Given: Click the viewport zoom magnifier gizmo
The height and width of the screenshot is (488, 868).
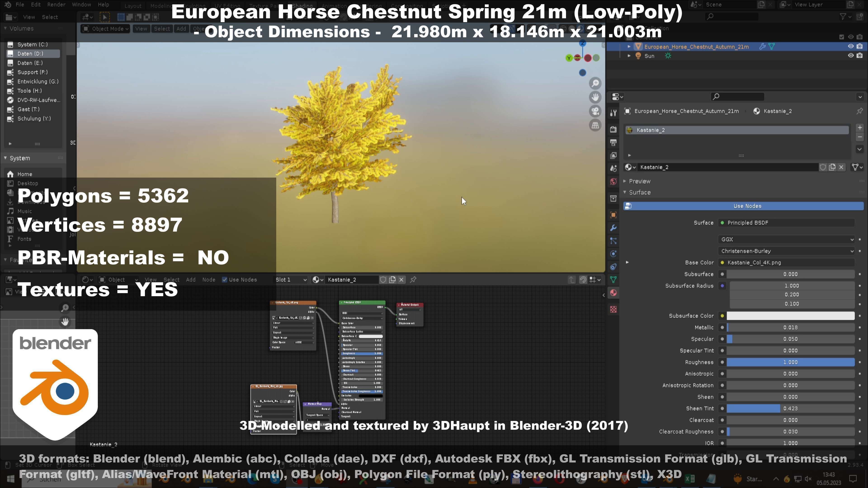Looking at the screenshot, I should [595, 83].
